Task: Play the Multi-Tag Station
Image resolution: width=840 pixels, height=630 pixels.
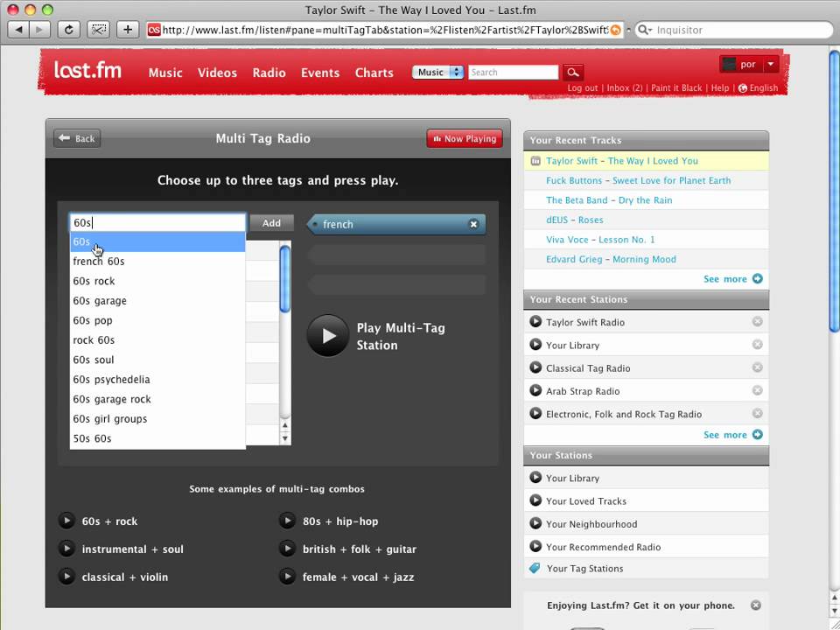Action: coord(328,336)
